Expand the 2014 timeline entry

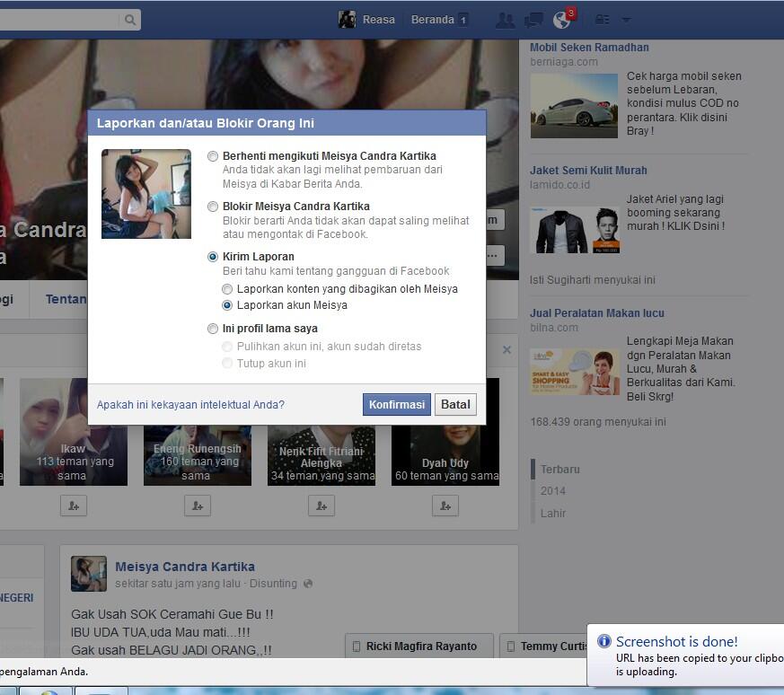point(554,491)
